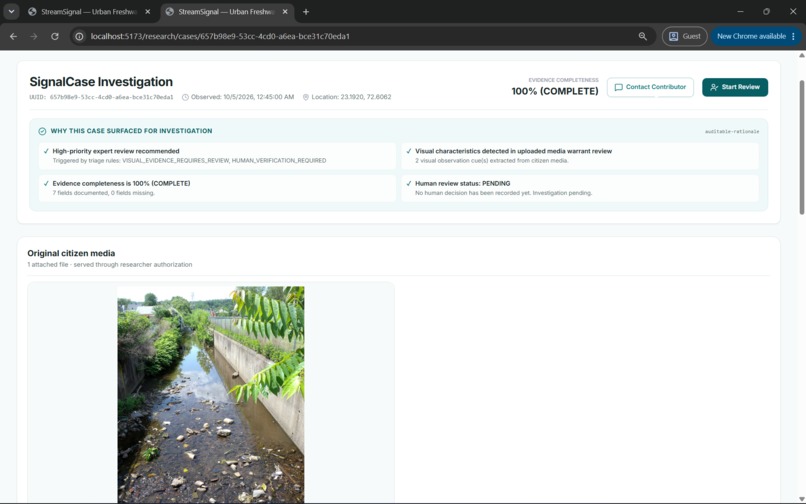
Task: Click the 'Original citizen media' heading
Action: [71, 254]
